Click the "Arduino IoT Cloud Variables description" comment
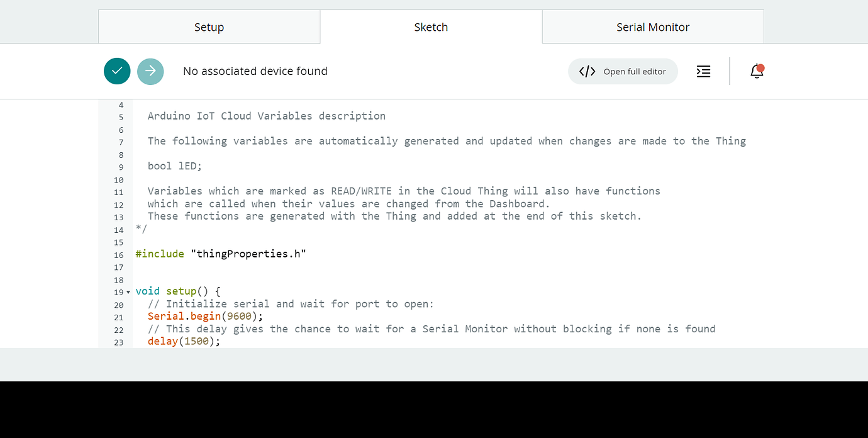 click(266, 116)
